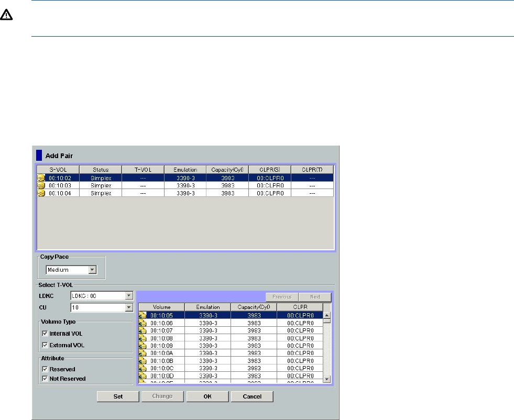Confirm with the OK button
Image resolution: width=514 pixels, height=420 pixels.
pos(207,396)
